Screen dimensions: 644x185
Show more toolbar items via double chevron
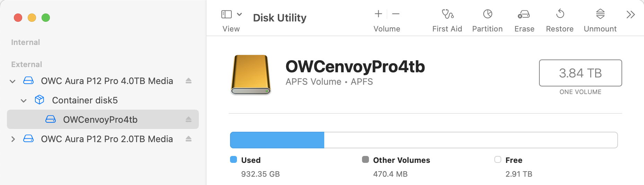630,14
